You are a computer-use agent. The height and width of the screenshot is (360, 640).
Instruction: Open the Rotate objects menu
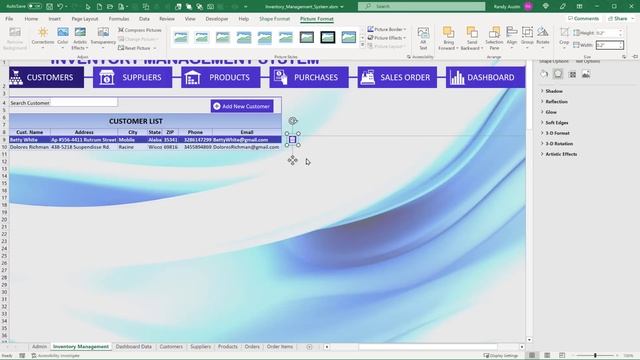(542, 38)
